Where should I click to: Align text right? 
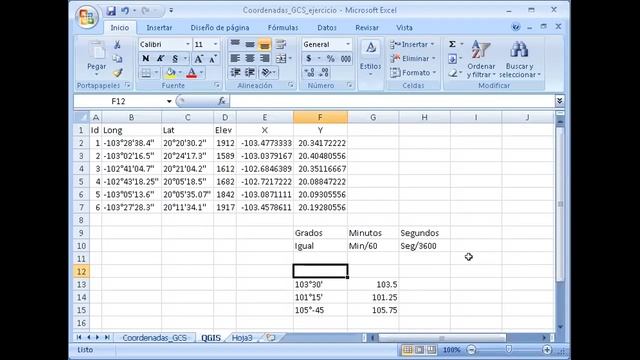(x=264, y=58)
